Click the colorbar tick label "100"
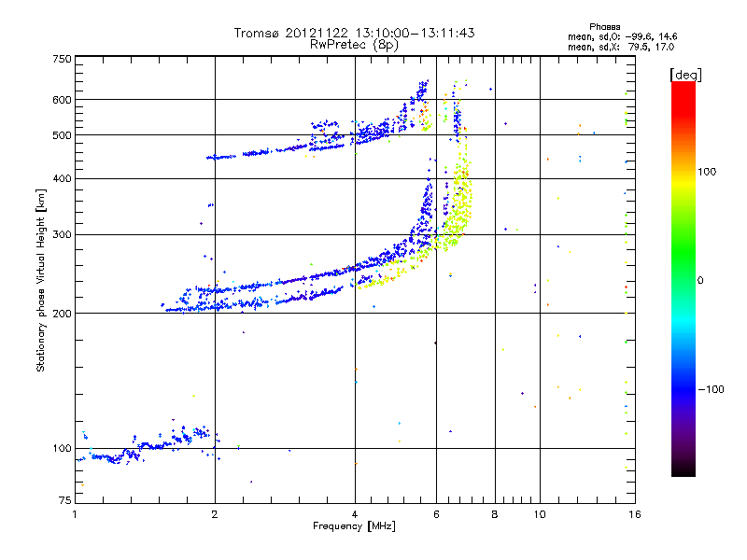Viewport: 747px width, 560px height. [707, 172]
